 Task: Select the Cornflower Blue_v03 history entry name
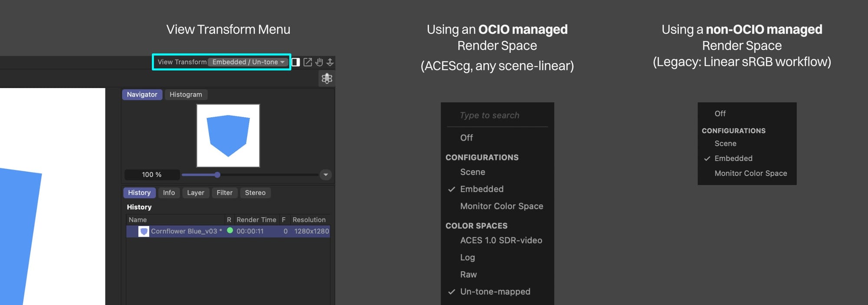(187, 231)
